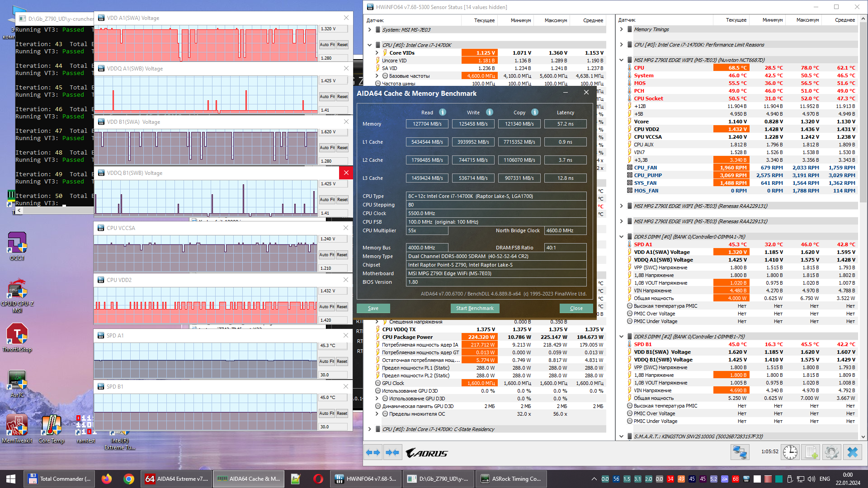
Task: Expand Memory Timings sensor group
Action: (x=622, y=29)
